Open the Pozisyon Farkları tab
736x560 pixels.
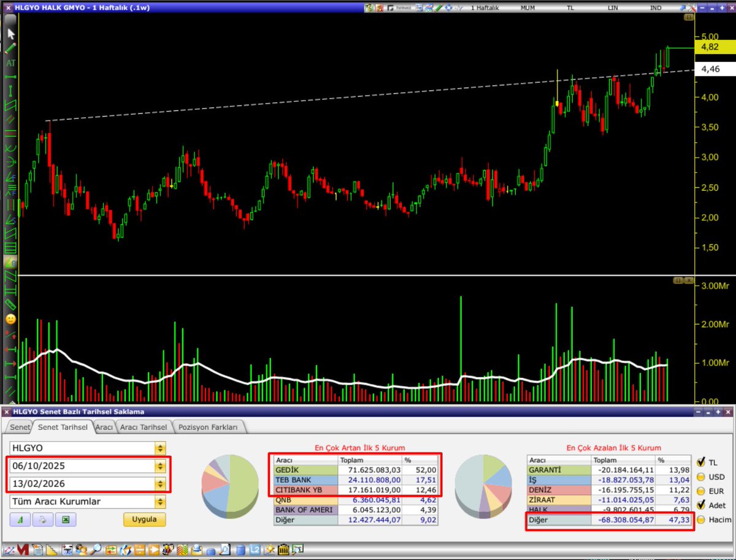pyautogui.click(x=209, y=427)
